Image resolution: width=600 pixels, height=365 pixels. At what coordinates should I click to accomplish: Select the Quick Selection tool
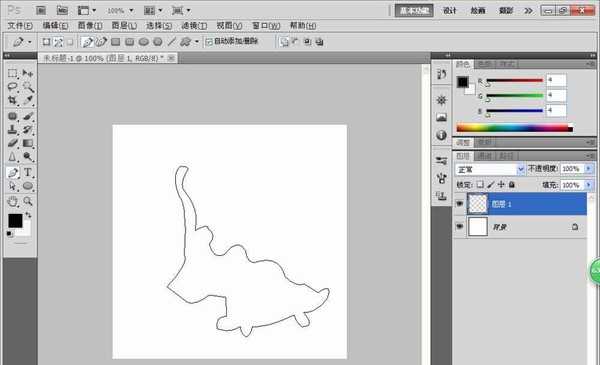click(x=28, y=87)
